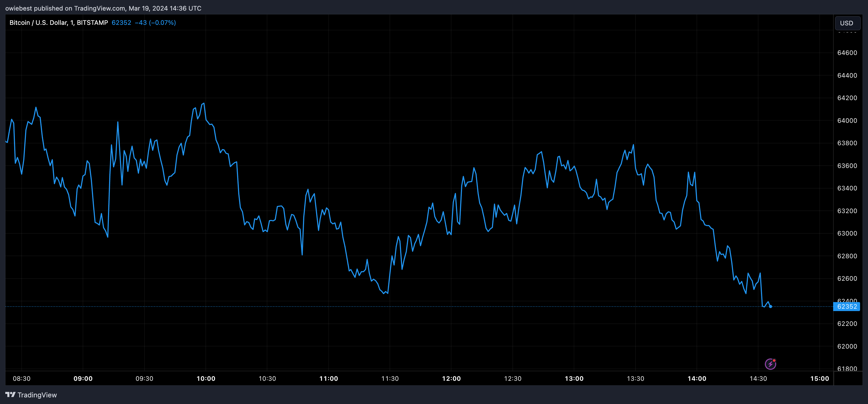Click the 64400 price axis label
The image size is (868, 404).
click(847, 75)
